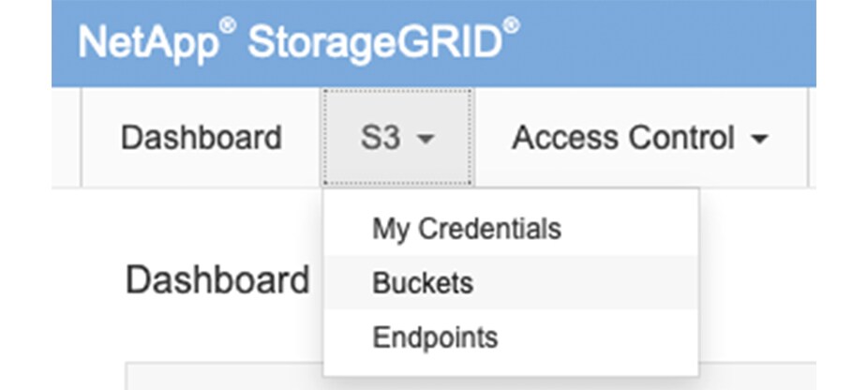The image size is (868, 390).
Task: Click the last entry in S3 dropdown
Action: click(435, 337)
